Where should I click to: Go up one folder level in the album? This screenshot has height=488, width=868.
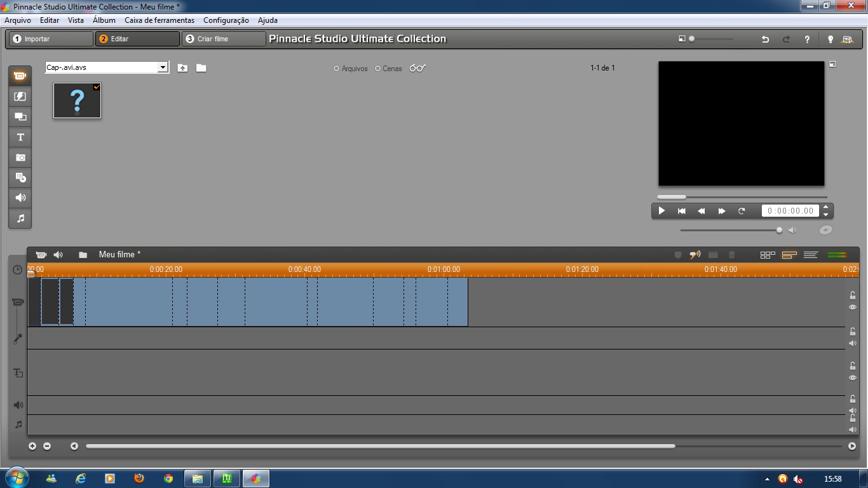click(182, 67)
